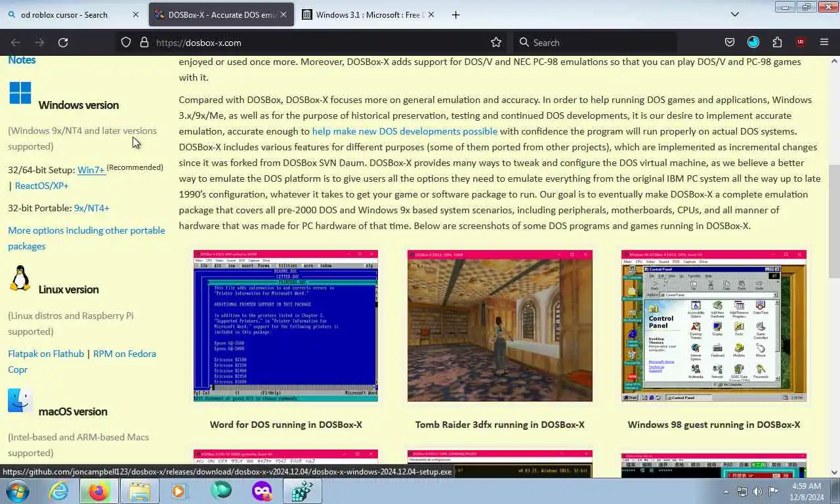Close the Windows 3.1 archive tab

click(x=431, y=14)
